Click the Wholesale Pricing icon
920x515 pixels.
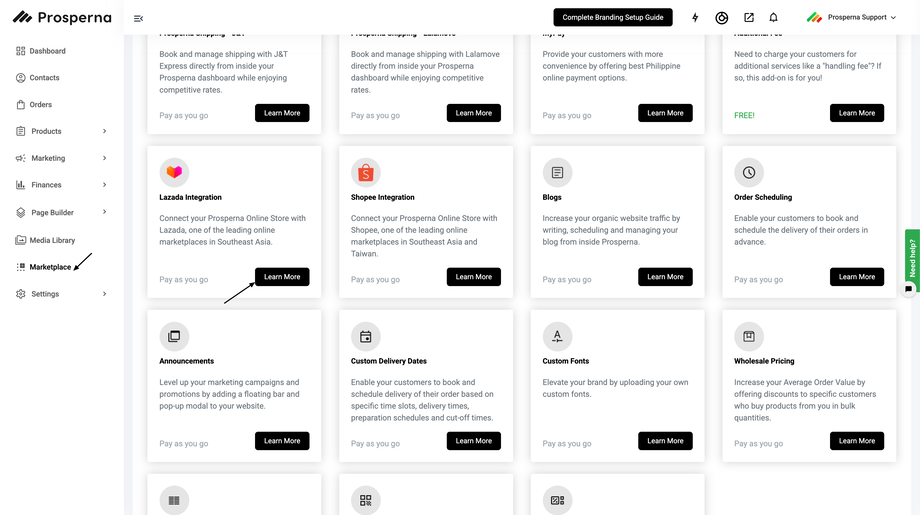(x=748, y=336)
